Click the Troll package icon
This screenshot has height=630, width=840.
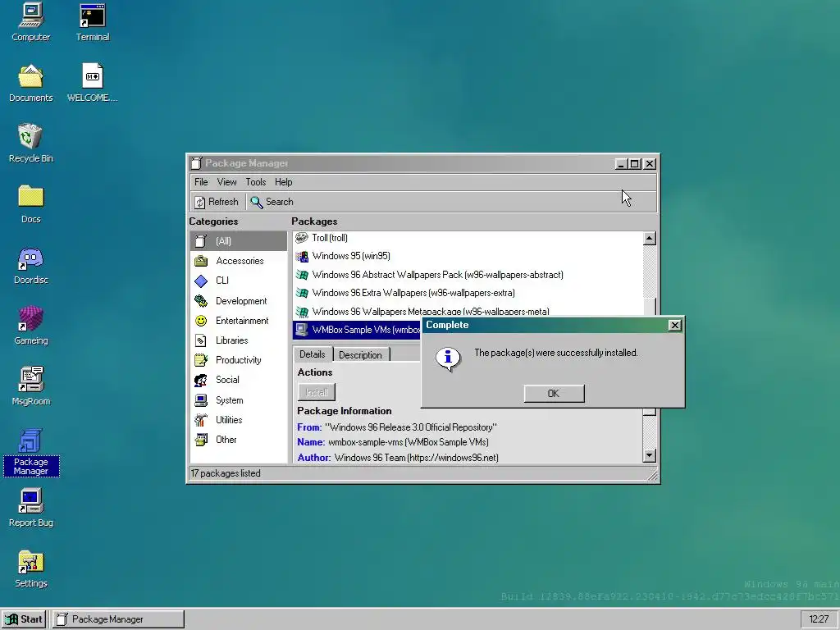(302, 238)
